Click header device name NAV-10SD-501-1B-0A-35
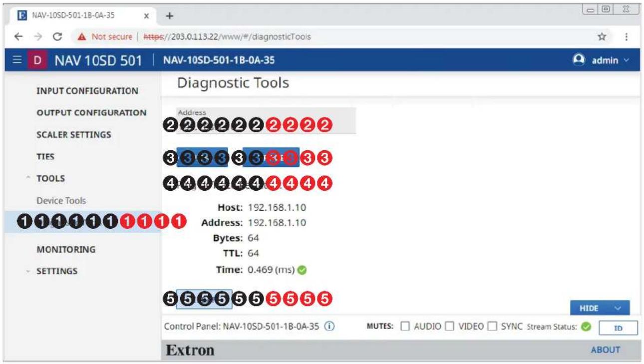Screen dimensions: 644x364 tap(219, 61)
